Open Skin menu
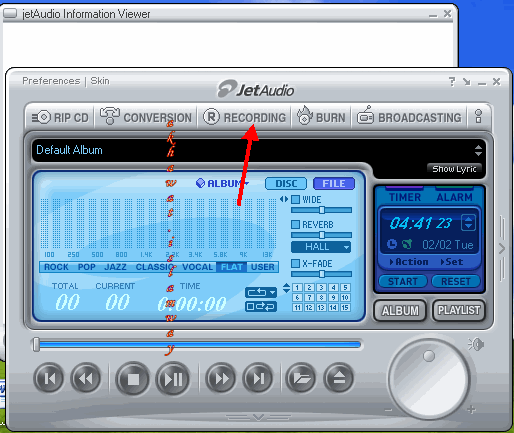The height and width of the screenshot is (433, 514). click(100, 81)
